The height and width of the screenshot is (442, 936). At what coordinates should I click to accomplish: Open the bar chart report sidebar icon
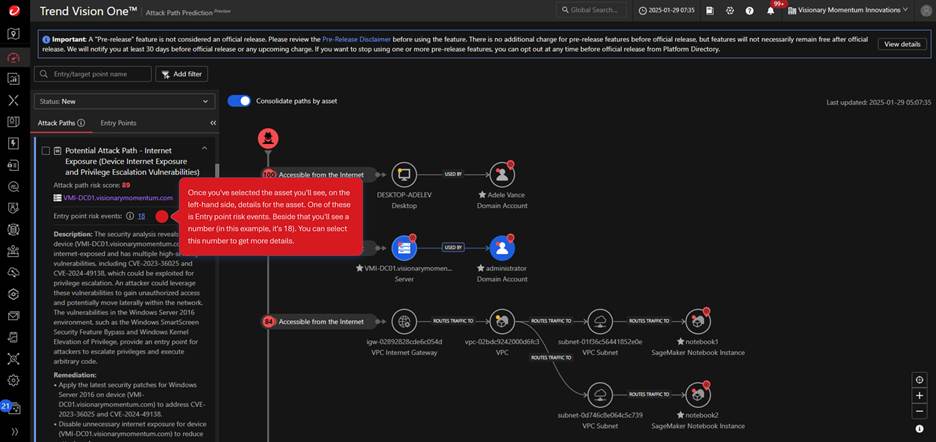14,79
